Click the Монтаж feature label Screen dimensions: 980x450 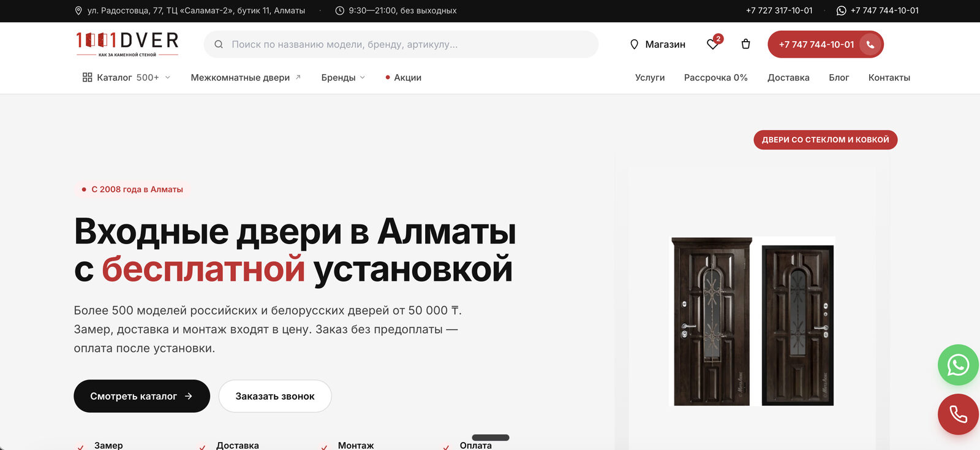(x=356, y=445)
